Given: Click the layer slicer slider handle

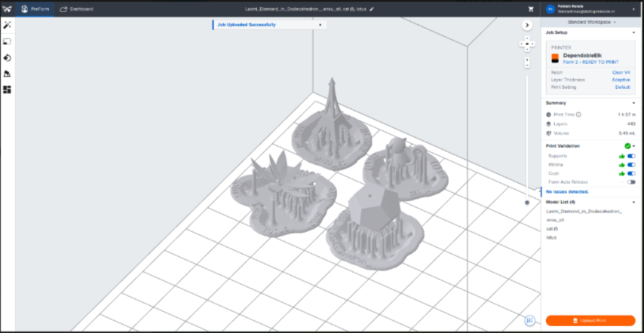Looking at the screenshot, I should pyautogui.click(x=527, y=203).
